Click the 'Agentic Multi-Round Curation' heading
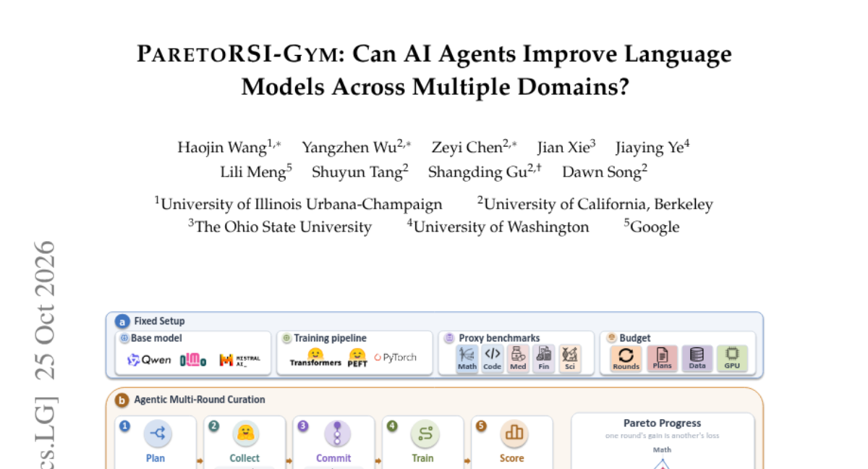The height and width of the screenshot is (469, 868). click(x=200, y=400)
